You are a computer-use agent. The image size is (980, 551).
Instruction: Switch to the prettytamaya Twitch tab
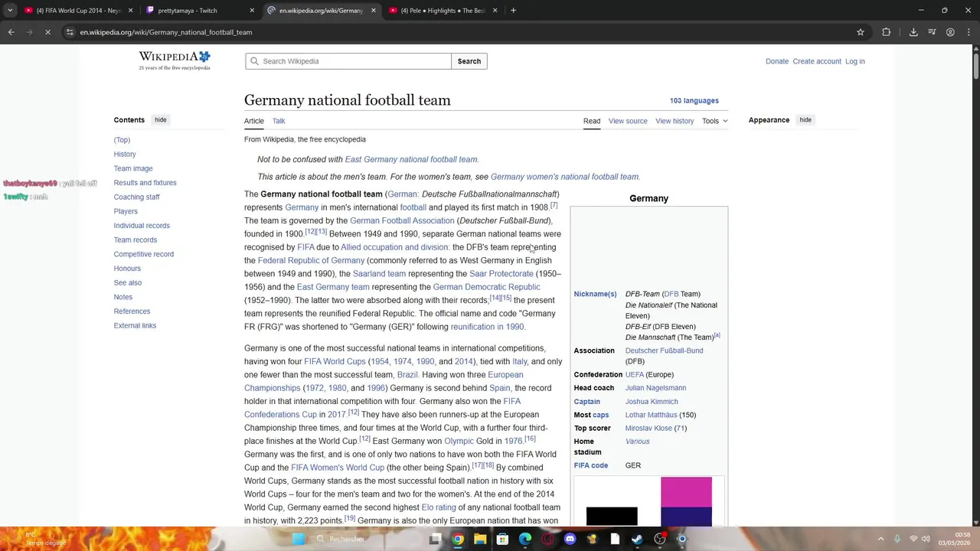199,11
